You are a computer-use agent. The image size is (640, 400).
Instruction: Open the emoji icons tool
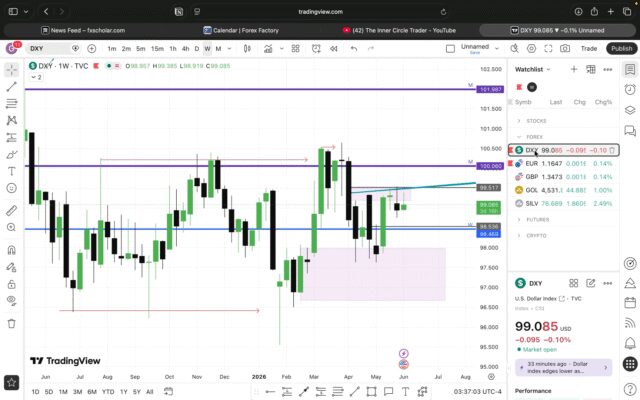pos(11,188)
